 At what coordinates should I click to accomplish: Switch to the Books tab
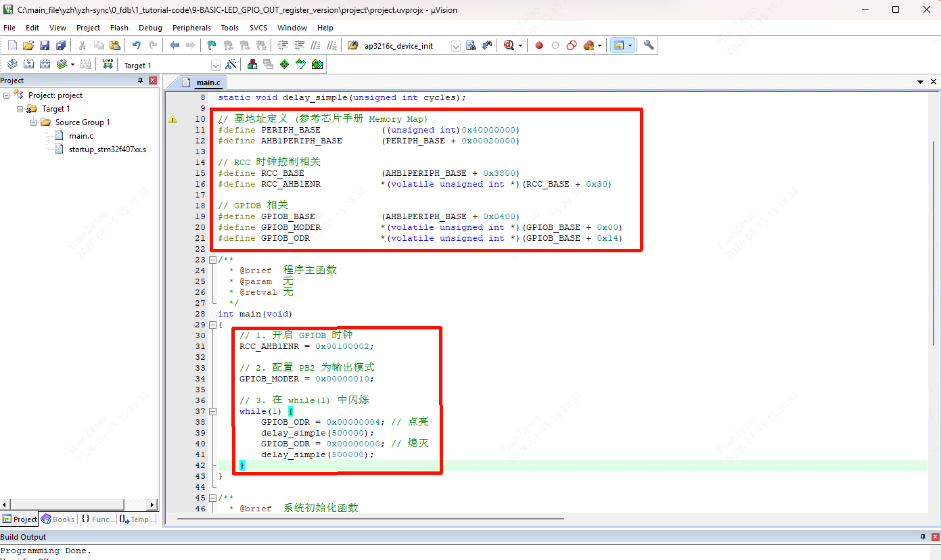pos(58,519)
